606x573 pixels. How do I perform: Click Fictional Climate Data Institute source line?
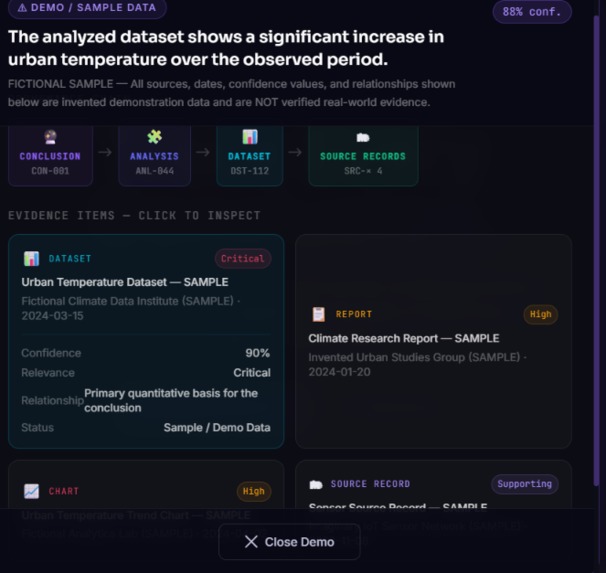[x=131, y=308]
